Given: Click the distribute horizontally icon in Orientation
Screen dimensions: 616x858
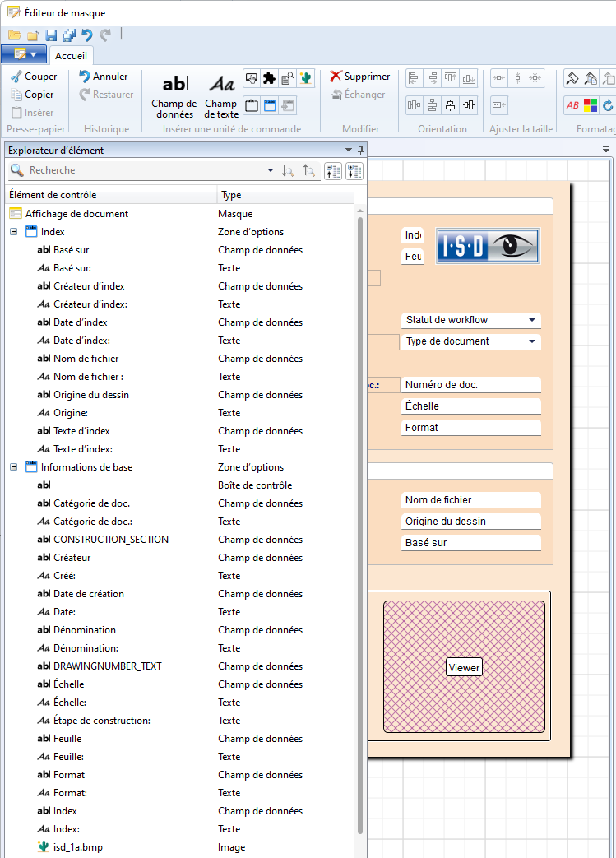Looking at the screenshot, I should click(415, 105).
